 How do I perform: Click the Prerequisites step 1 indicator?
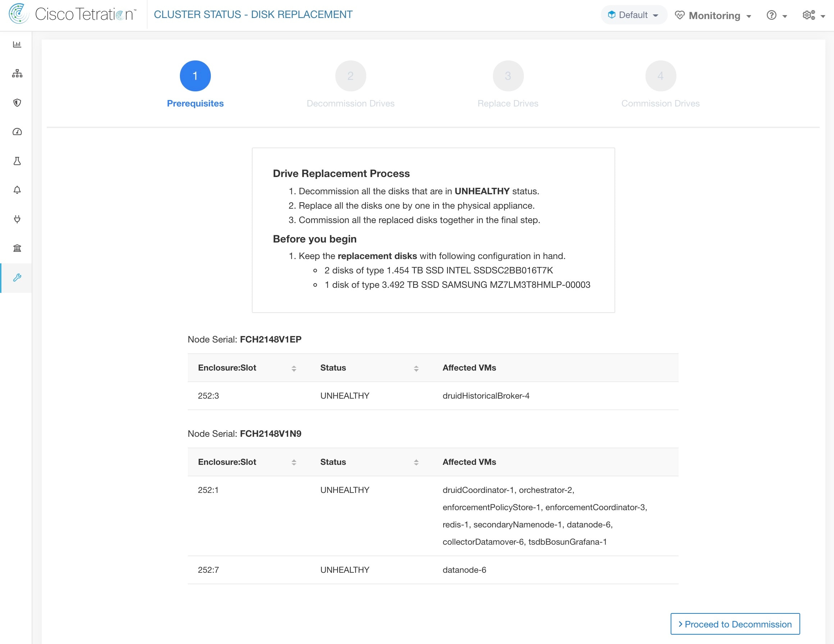coord(195,76)
